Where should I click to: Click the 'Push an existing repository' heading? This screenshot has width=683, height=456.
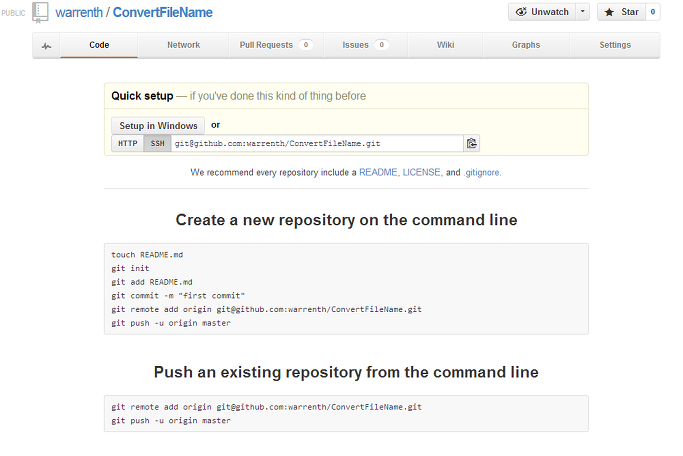point(346,372)
